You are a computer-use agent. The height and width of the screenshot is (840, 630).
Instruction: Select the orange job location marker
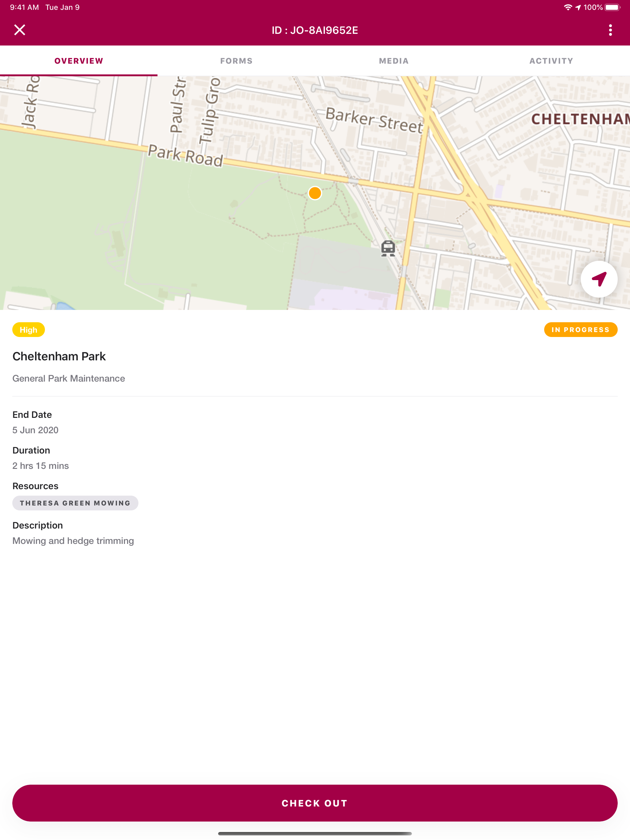315,193
